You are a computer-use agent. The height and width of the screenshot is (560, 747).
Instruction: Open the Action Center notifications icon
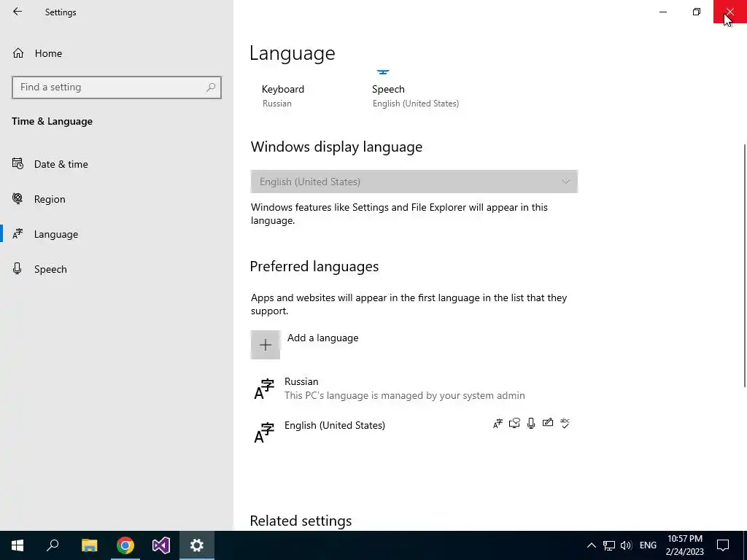[x=723, y=545]
